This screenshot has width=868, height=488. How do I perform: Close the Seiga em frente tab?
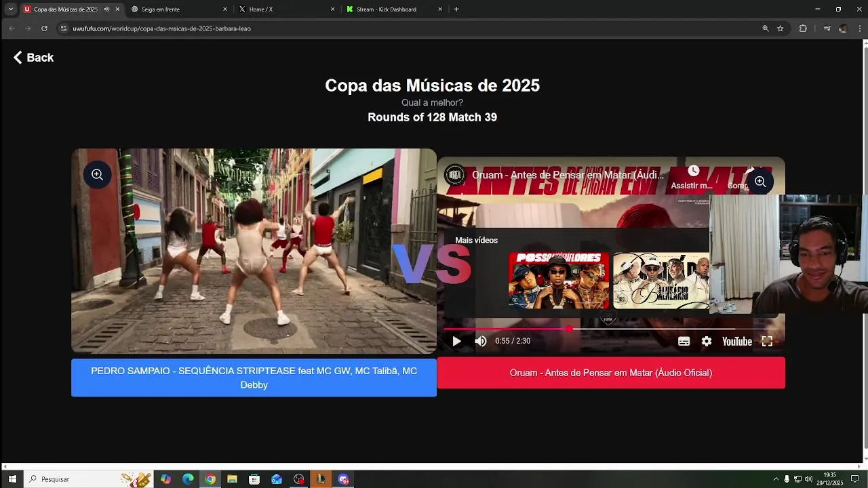[225, 9]
